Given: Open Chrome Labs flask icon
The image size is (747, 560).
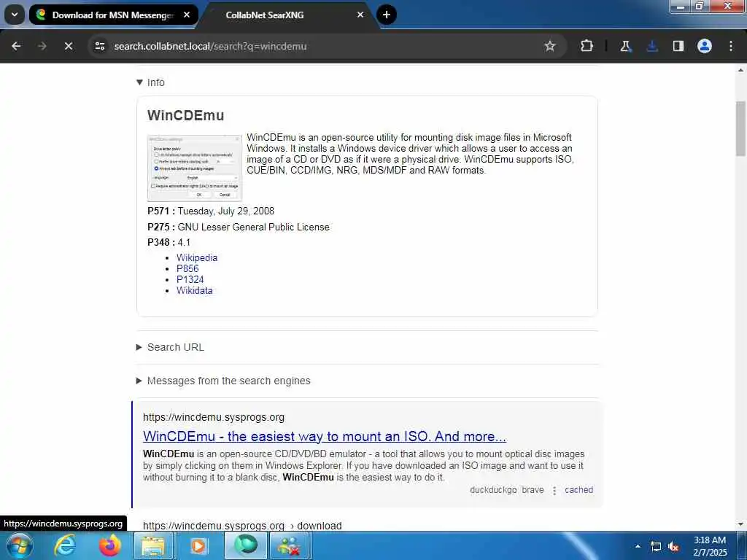Looking at the screenshot, I should (x=625, y=46).
